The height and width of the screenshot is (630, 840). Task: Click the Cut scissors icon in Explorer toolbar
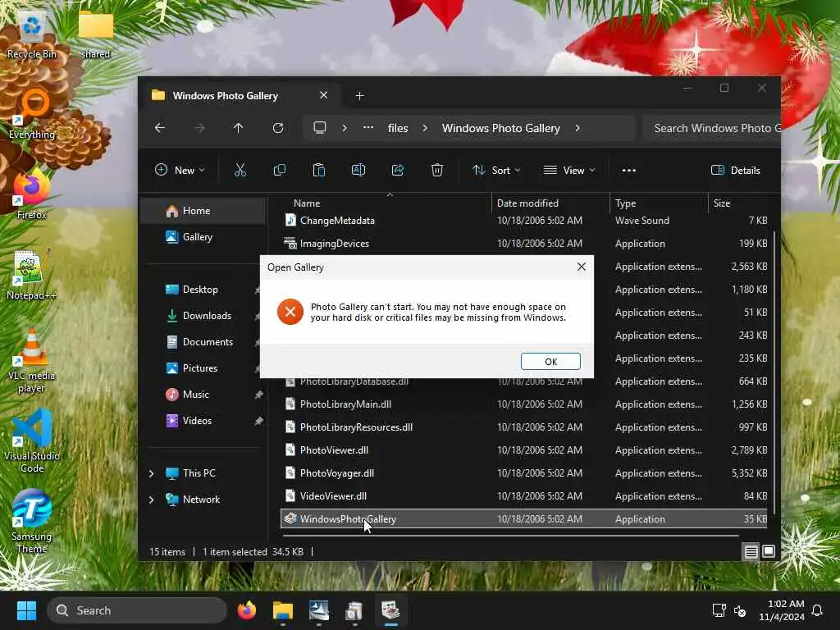click(240, 171)
